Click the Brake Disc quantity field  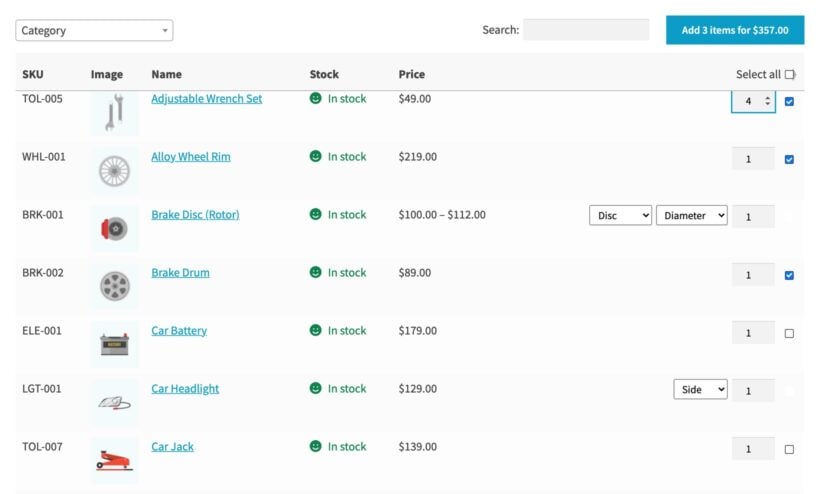pos(753,217)
